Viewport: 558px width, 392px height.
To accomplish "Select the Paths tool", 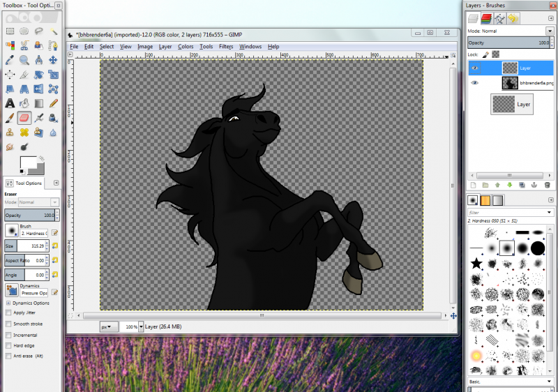I will 54,45.
